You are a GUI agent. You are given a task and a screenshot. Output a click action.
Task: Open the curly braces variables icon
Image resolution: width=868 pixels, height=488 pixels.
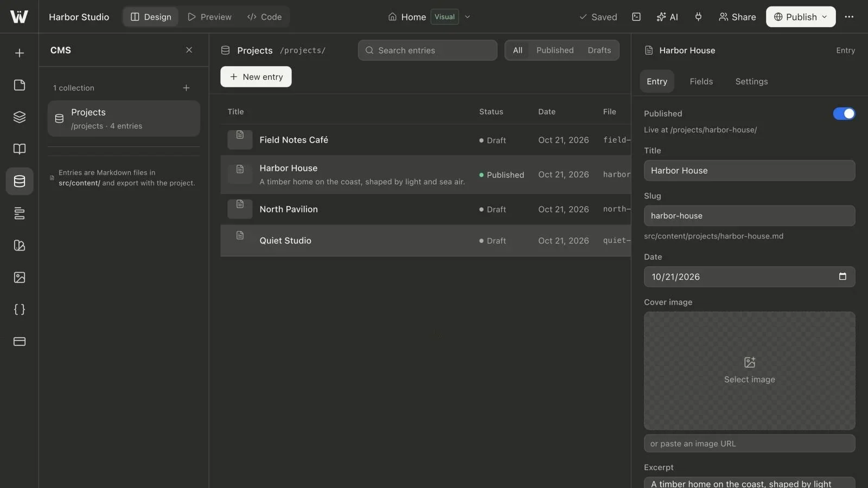[x=20, y=310]
